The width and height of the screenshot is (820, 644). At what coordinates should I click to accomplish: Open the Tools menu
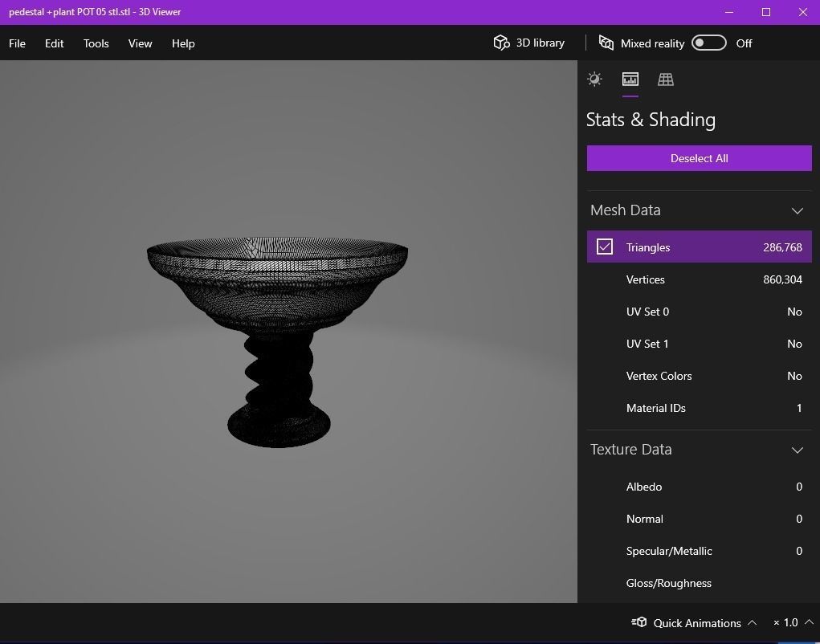click(96, 43)
